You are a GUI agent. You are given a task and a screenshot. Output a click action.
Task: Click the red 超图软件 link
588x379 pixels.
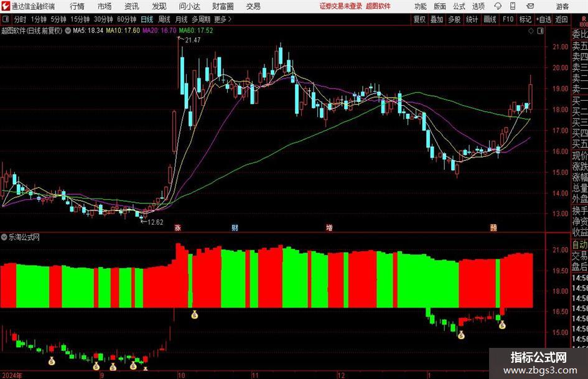(378, 6)
